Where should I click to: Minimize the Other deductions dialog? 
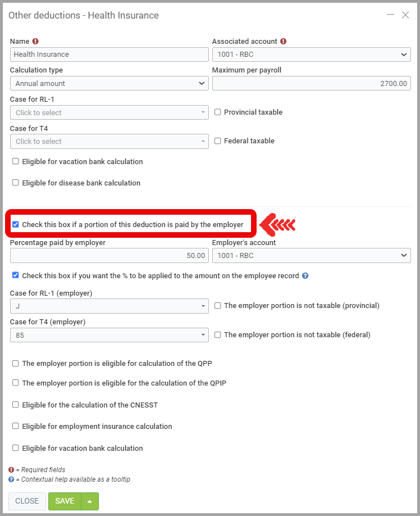pyautogui.click(x=391, y=15)
